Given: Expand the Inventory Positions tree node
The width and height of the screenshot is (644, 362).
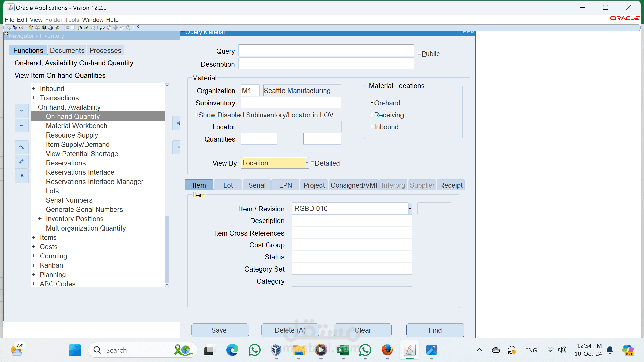Looking at the screenshot, I should pyautogui.click(x=40, y=219).
